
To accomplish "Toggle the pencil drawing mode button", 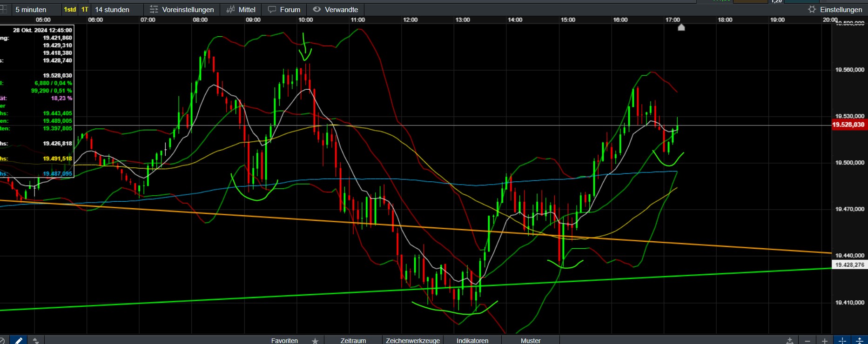I will pyautogui.click(x=18, y=340).
